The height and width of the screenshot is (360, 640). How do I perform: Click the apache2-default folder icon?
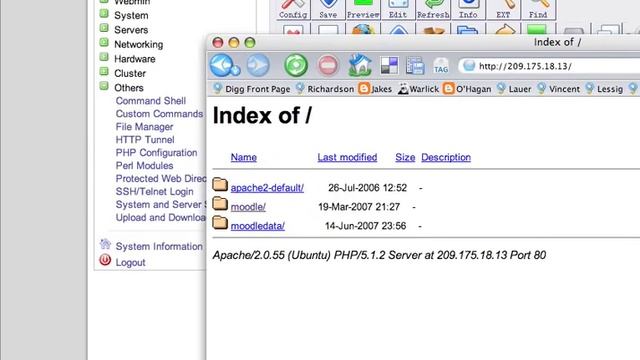click(x=220, y=184)
